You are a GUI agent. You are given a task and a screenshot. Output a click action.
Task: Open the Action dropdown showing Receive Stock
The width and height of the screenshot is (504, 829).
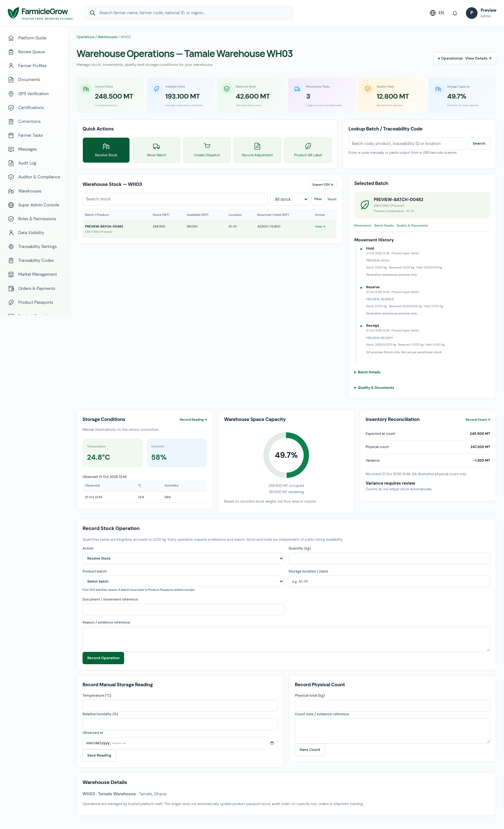click(x=183, y=559)
